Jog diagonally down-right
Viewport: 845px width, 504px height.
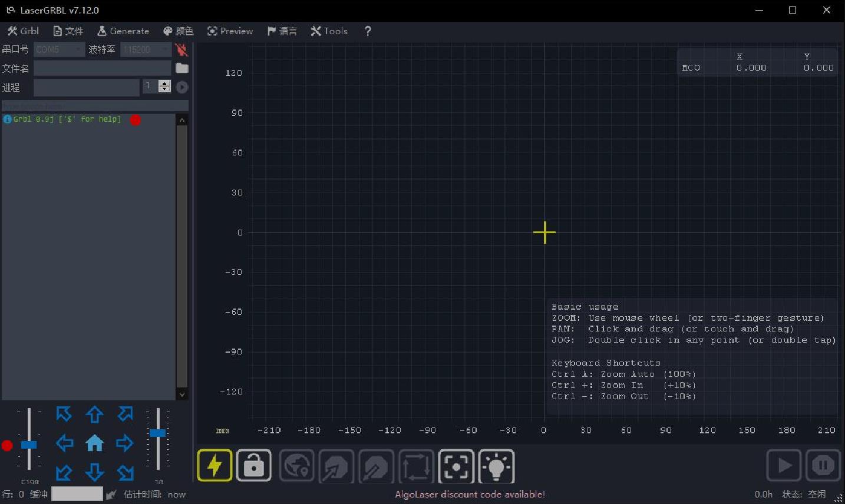pos(125,472)
